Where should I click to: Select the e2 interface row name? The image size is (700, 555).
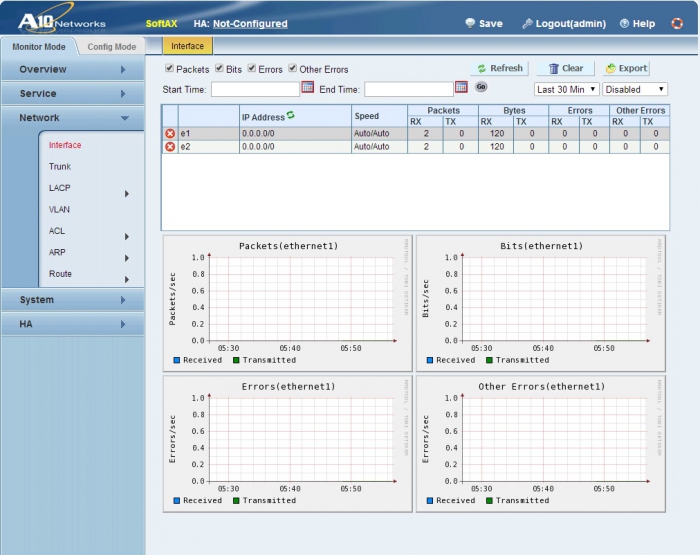coord(185,146)
